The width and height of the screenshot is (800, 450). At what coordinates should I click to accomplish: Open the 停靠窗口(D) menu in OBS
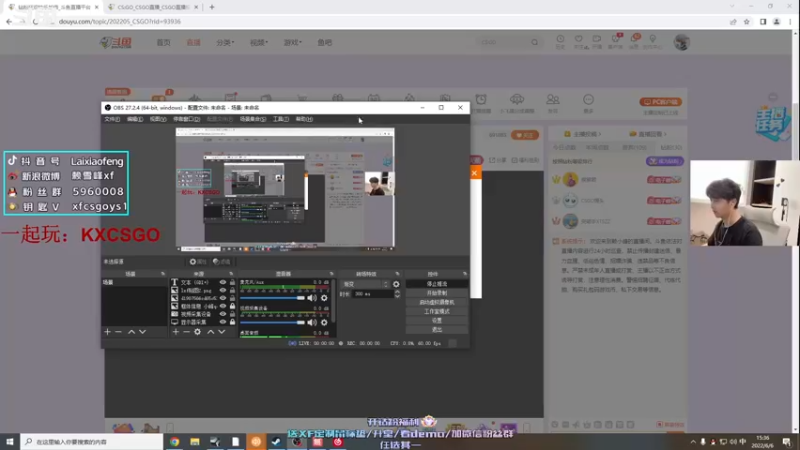[x=187, y=119]
